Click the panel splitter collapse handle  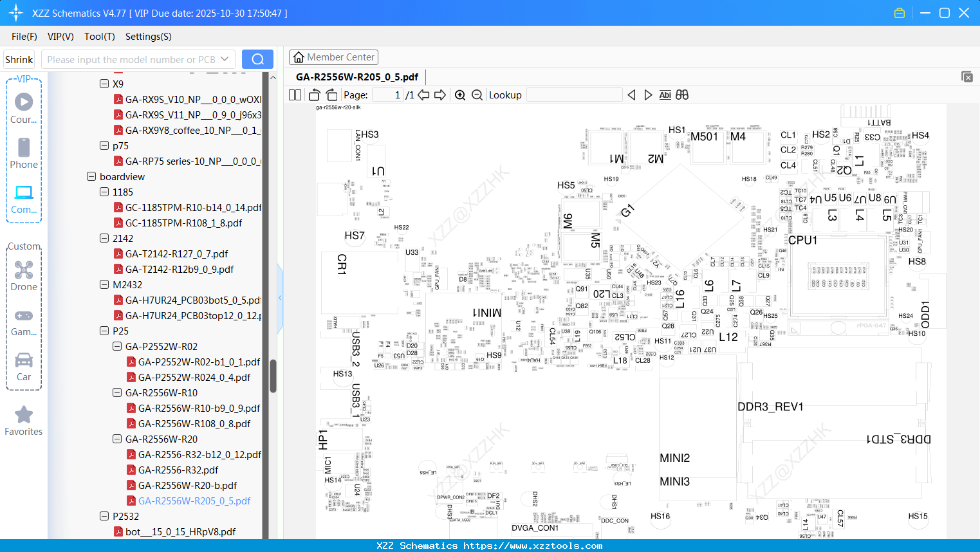[x=280, y=298]
